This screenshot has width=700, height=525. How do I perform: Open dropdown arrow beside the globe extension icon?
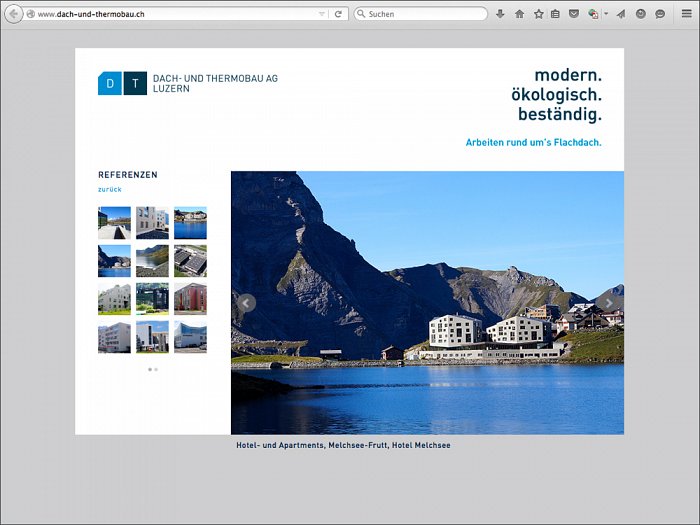[x=606, y=14]
